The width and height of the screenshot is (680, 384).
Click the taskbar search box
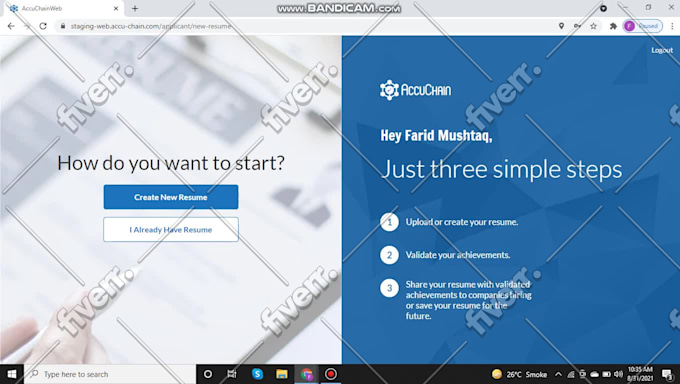(110, 374)
